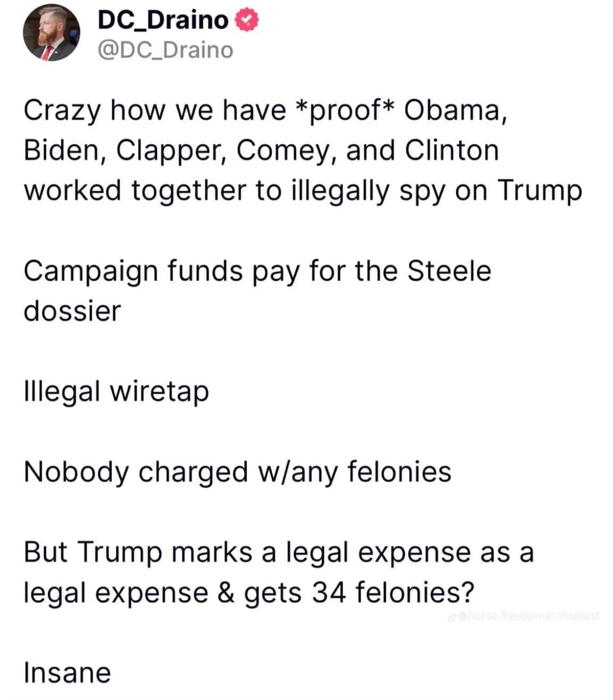This screenshot has width=613, height=700.
Task: Click the word 'felonies?' with the question mark
Action: coord(414,593)
